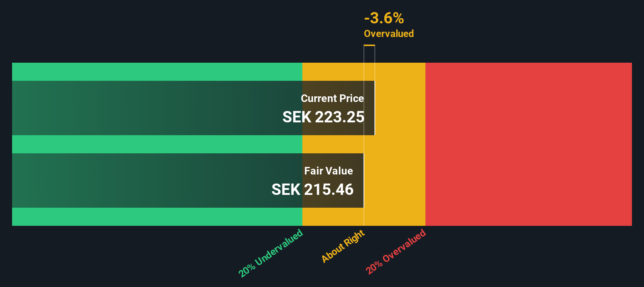Viewport: 644px width, 287px height.
Task: Select the SEK 215.46 fair value figure
Action: click(x=312, y=190)
